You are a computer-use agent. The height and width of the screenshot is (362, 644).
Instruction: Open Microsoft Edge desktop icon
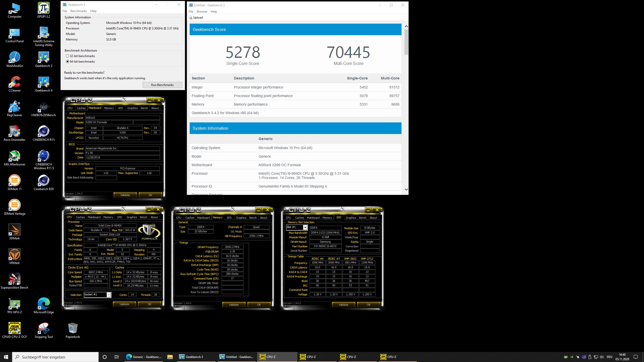[x=44, y=306]
